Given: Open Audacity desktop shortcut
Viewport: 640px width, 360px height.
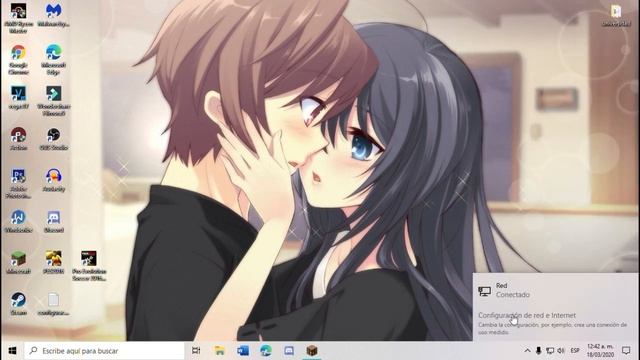Looking at the screenshot, I should click(53, 180).
